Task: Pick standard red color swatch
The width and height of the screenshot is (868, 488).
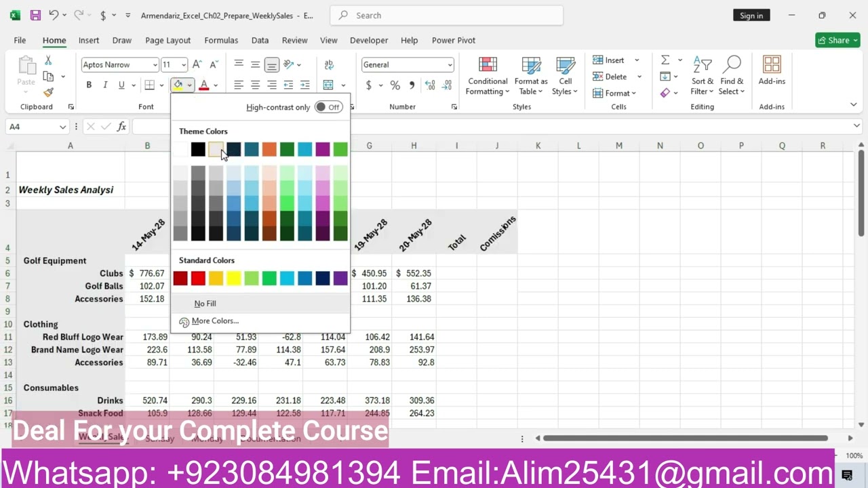Action: [x=198, y=278]
